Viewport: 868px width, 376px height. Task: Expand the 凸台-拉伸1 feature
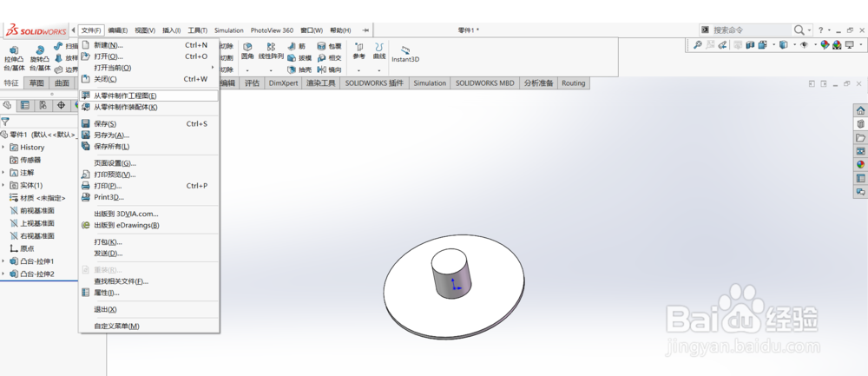click(x=3, y=261)
